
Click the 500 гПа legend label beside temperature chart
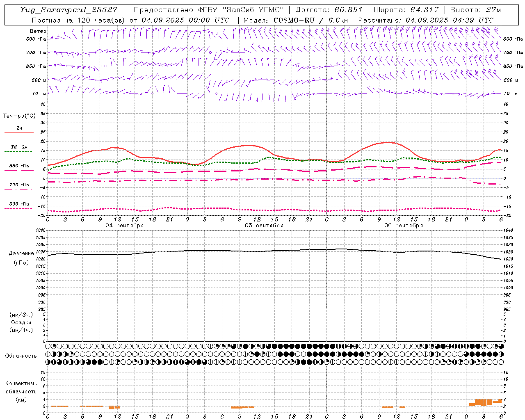click(19, 204)
